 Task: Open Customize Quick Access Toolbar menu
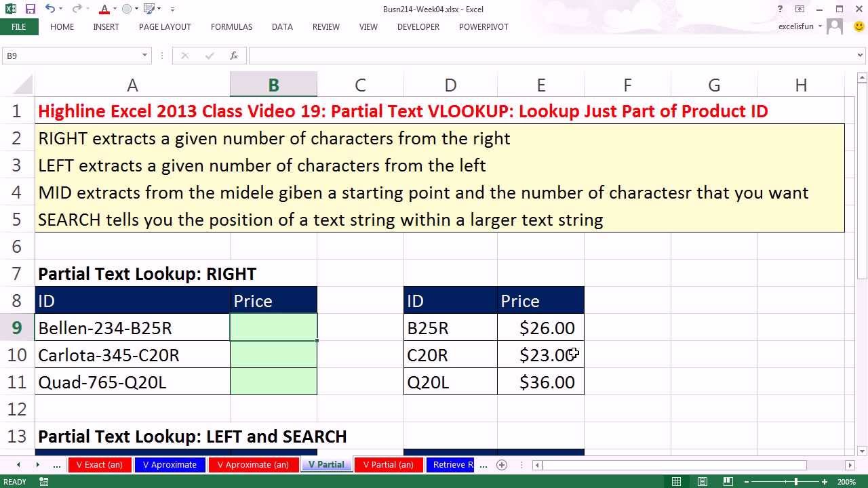coord(173,9)
